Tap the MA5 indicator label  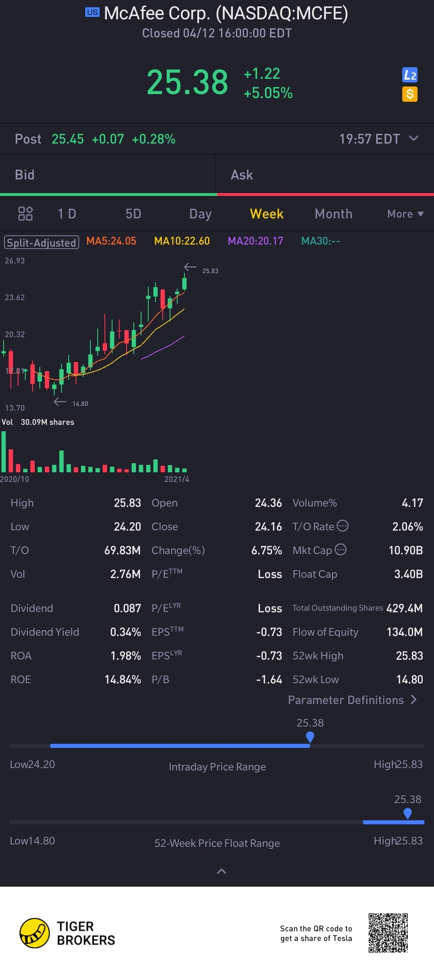(x=111, y=241)
